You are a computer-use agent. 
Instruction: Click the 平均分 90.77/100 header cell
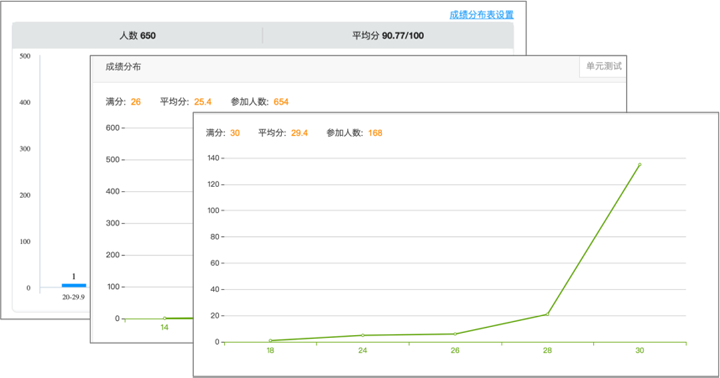(x=388, y=35)
